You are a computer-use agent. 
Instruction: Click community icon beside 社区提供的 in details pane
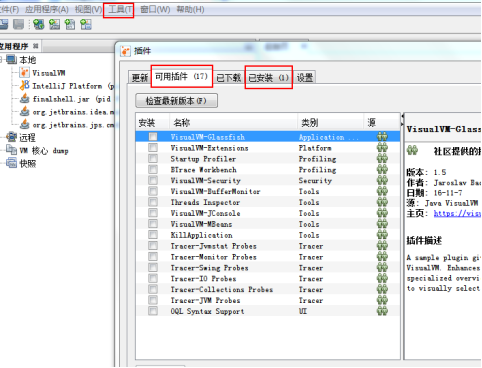tap(412, 150)
